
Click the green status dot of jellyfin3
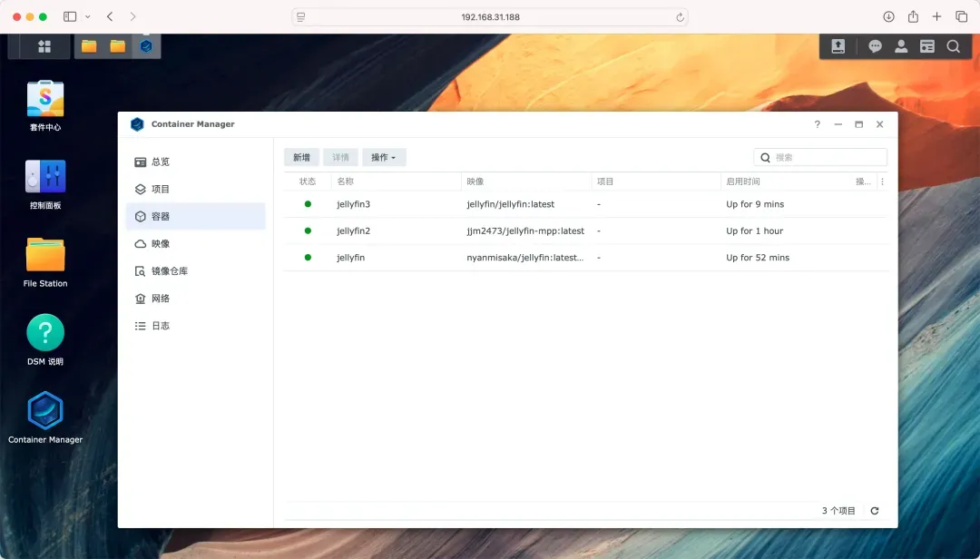click(308, 204)
